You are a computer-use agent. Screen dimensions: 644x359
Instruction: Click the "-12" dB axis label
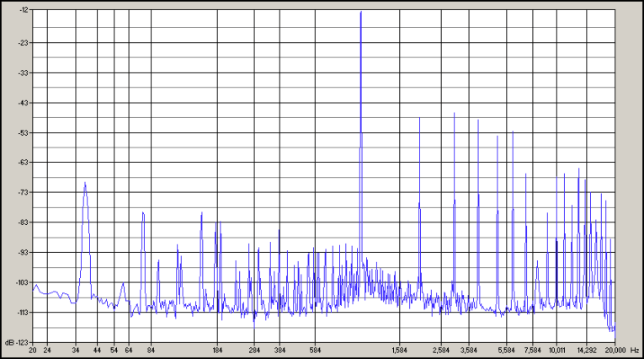[24, 10]
